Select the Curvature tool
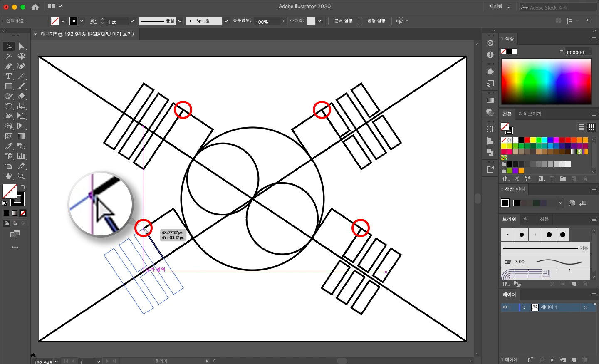The width and height of the screenshot is (599, 364). [22, 66]
